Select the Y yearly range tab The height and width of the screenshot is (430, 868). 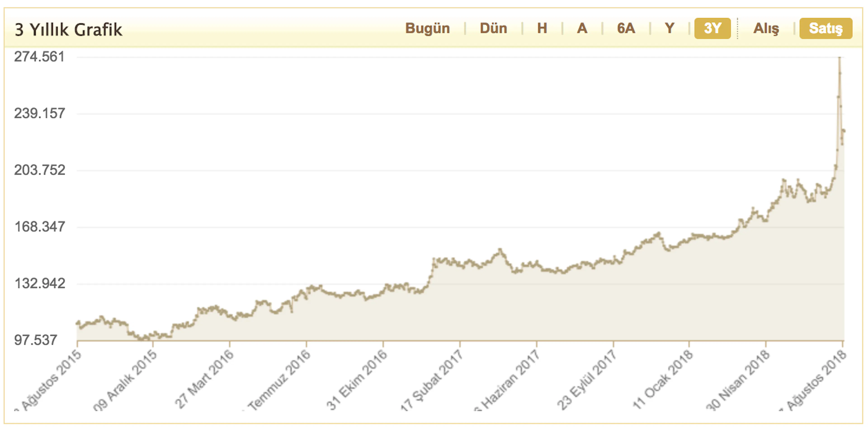[670, 28]
